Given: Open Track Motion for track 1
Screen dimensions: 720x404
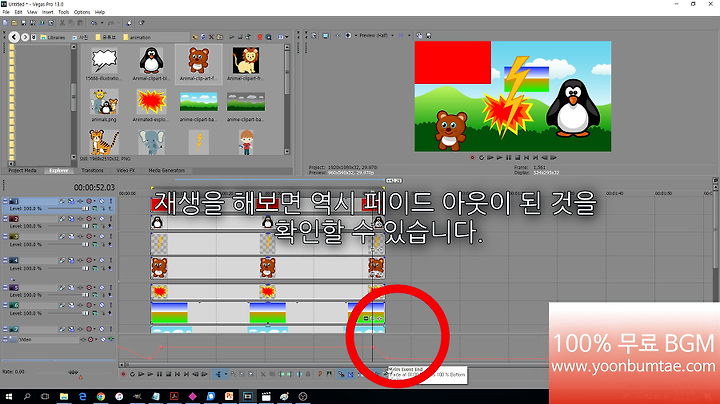Looking at the screenshot, I should coord(71,201).
